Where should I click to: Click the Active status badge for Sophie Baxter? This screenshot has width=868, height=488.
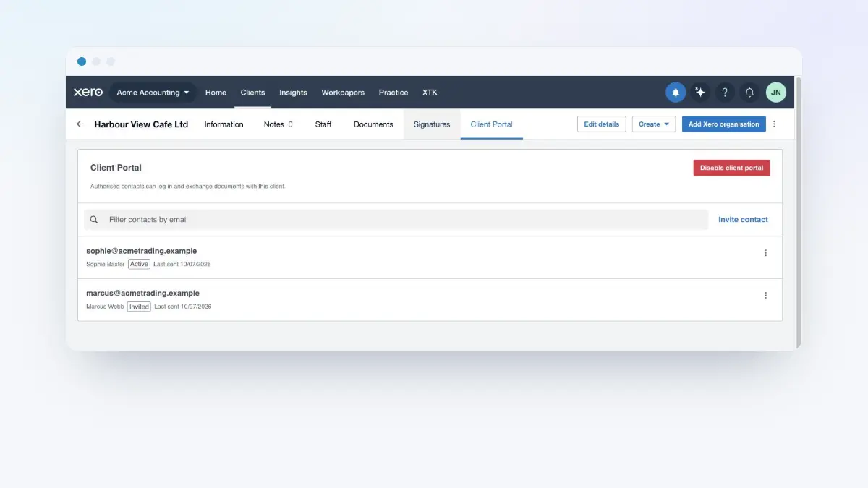[x=139, y=265]
